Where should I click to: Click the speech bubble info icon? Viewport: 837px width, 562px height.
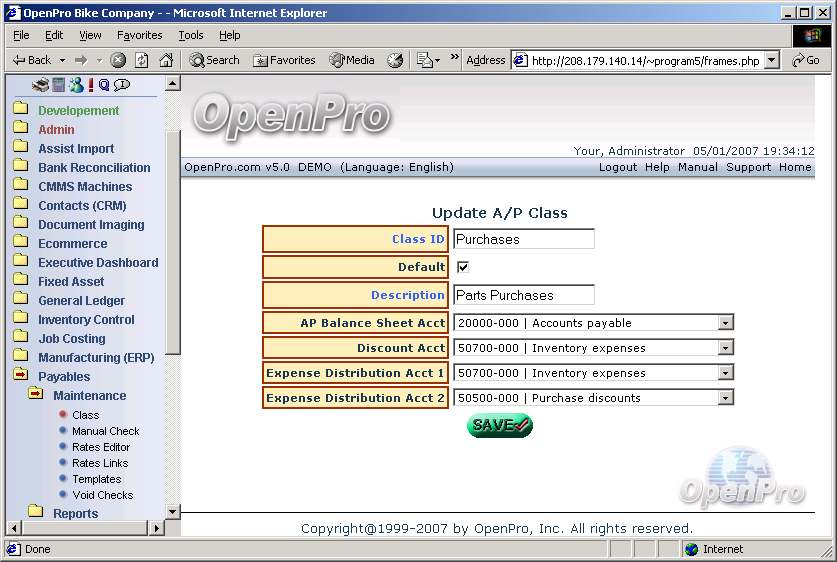122,85
